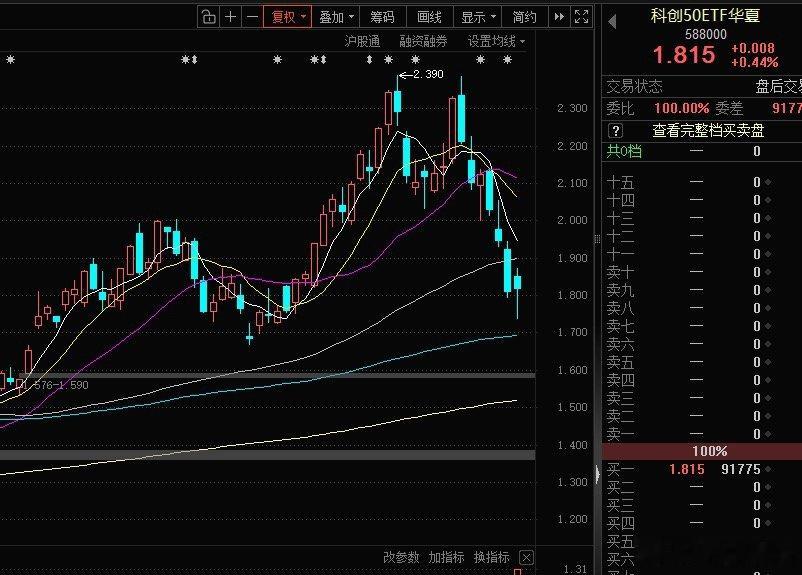Click 换指标 to change indicator
Viewport: 802px width, 575px height.
click(x=491, y=557)
